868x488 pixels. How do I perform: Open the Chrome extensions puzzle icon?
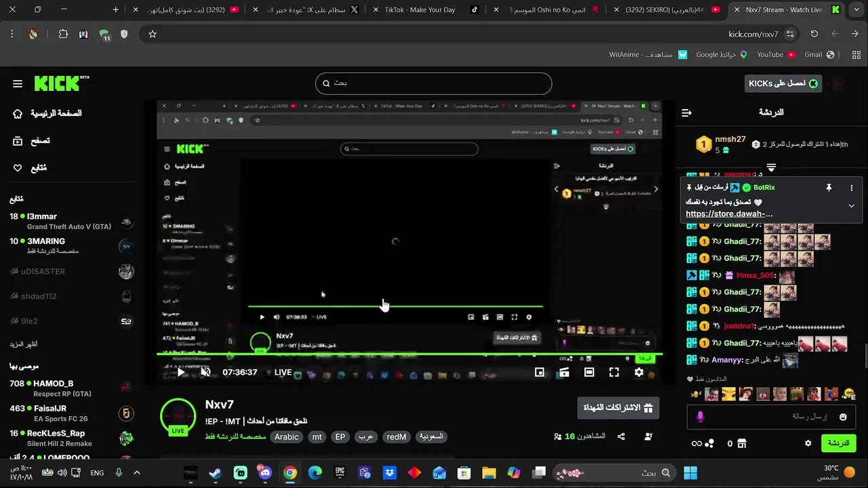pos(63,34)
